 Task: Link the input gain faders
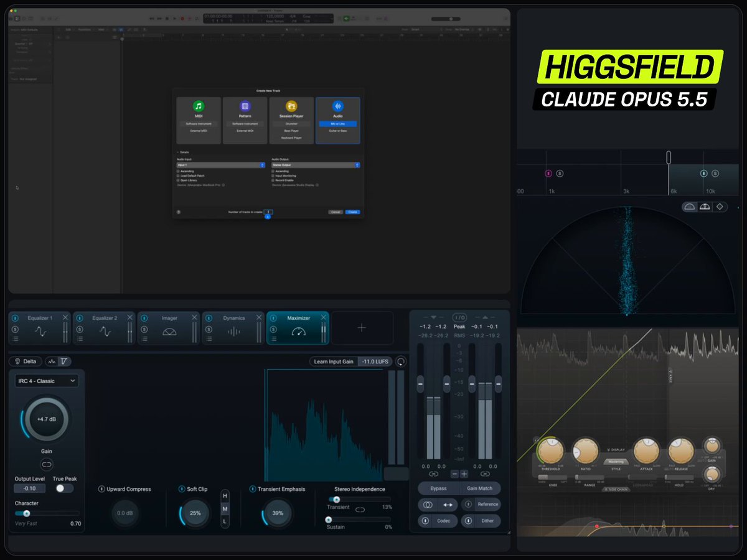pyautogui.click(x=433, y=474)
